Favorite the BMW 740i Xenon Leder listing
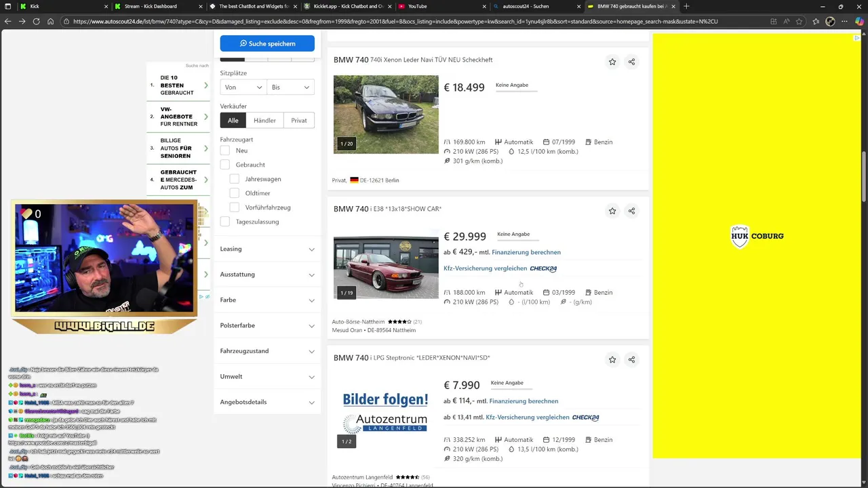This screenshot has height=488, width=868. (612, 62)
